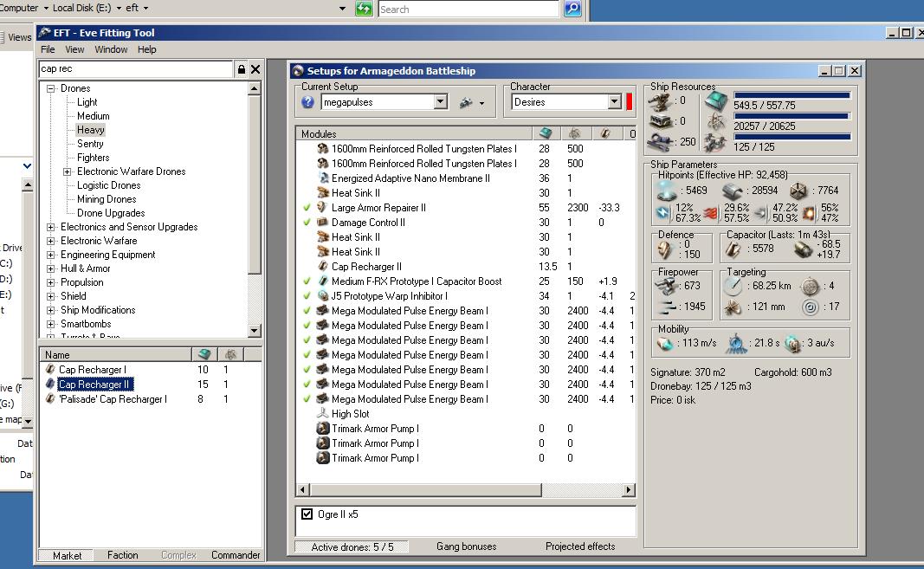Screen dimensions: 924x569
Task: Clear the 'cap rec' search with X
Action: click(x=255, y=69)
